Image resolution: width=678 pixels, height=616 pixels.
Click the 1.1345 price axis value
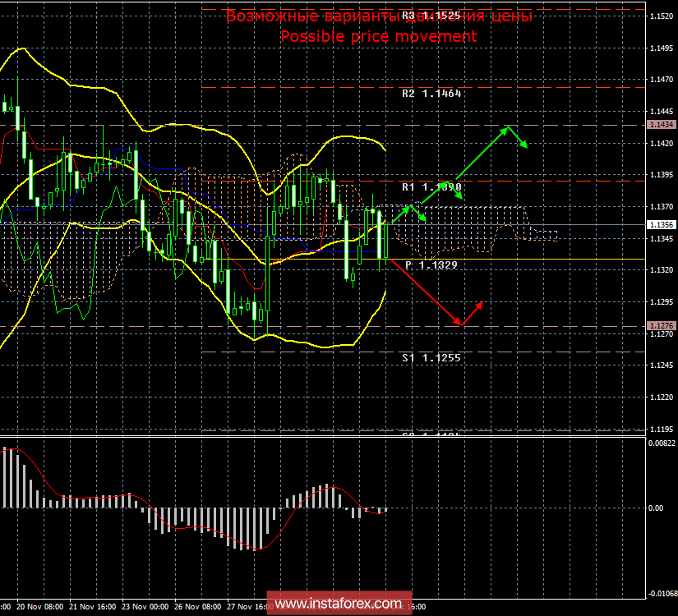coord(662,239)
